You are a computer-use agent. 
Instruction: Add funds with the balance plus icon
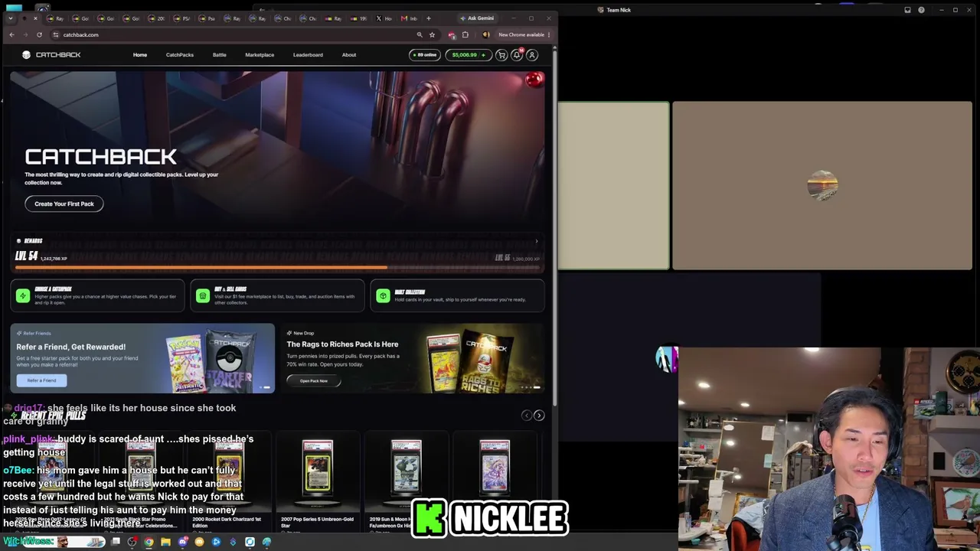point(483,55)
